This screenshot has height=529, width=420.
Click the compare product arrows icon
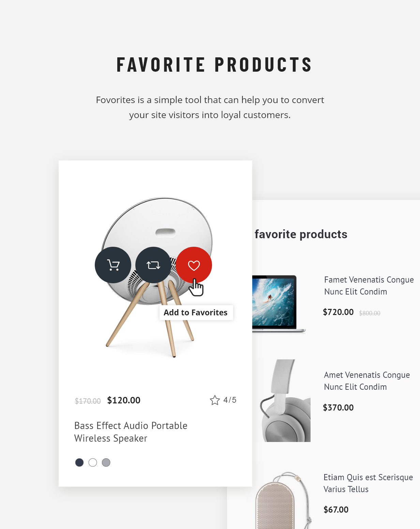(x=153, y=265)
